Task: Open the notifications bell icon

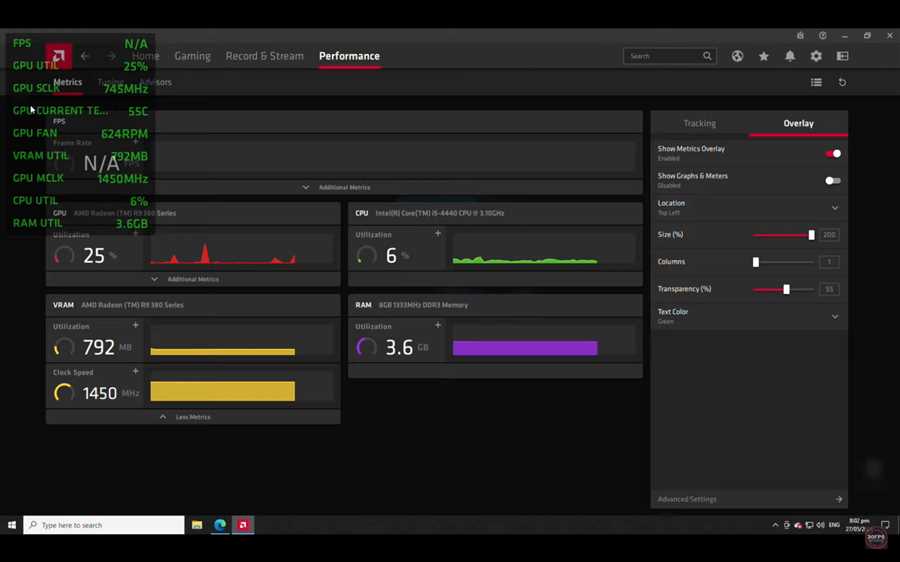Action: click(790, 56)
